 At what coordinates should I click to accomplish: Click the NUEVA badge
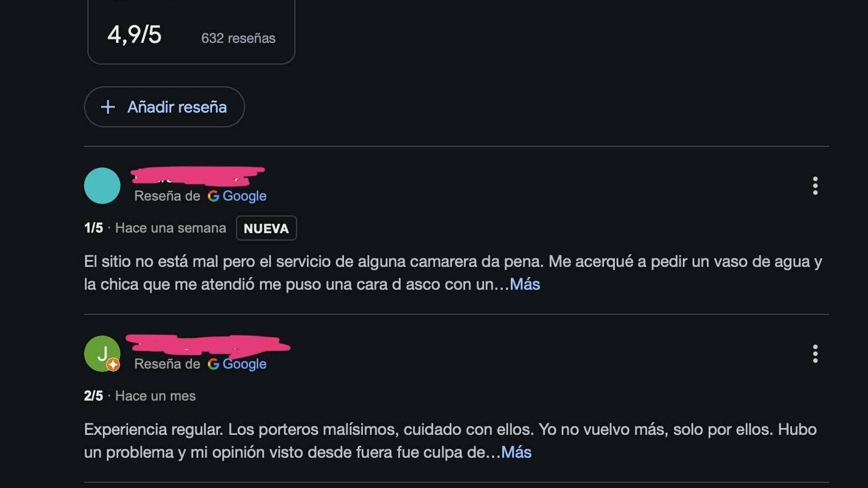coord(266,228)
